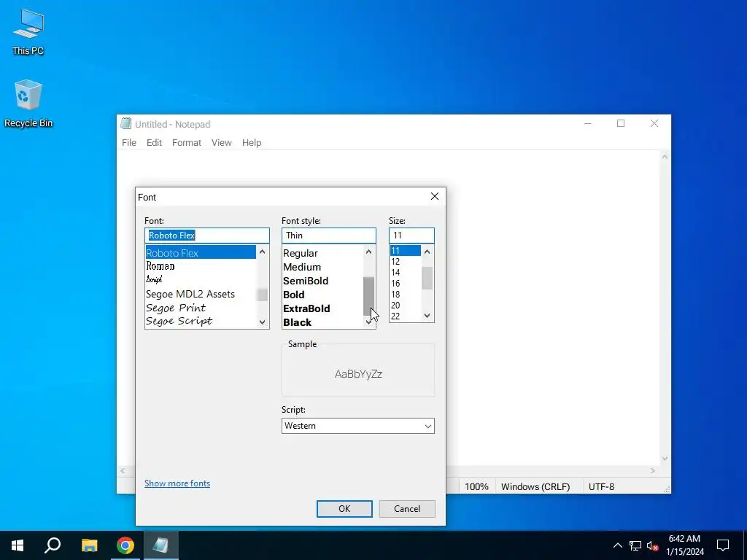Click Notepad horizontal scroll right arrow
This screenshot has width=747, height=560.
[x=653, y=470]
